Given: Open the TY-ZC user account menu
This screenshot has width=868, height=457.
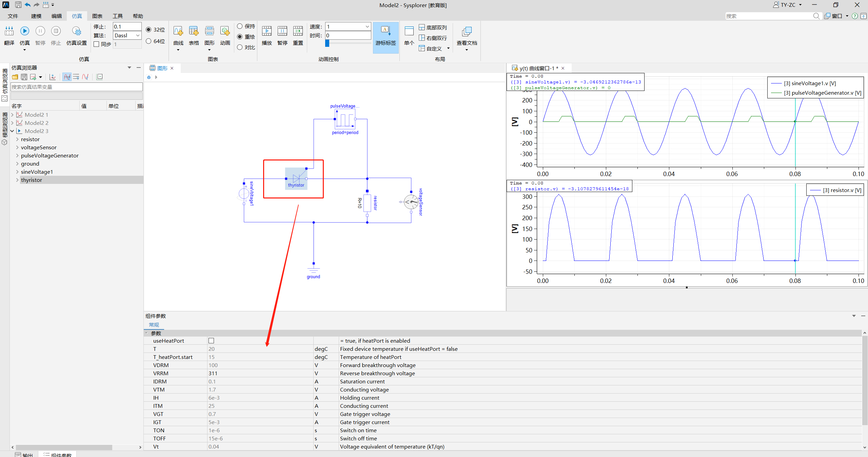Looking at the screenshot, I should tap(787, 5).
